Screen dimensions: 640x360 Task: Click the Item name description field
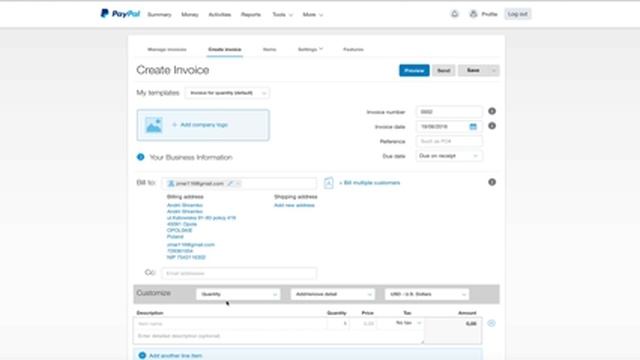(230, 324)
